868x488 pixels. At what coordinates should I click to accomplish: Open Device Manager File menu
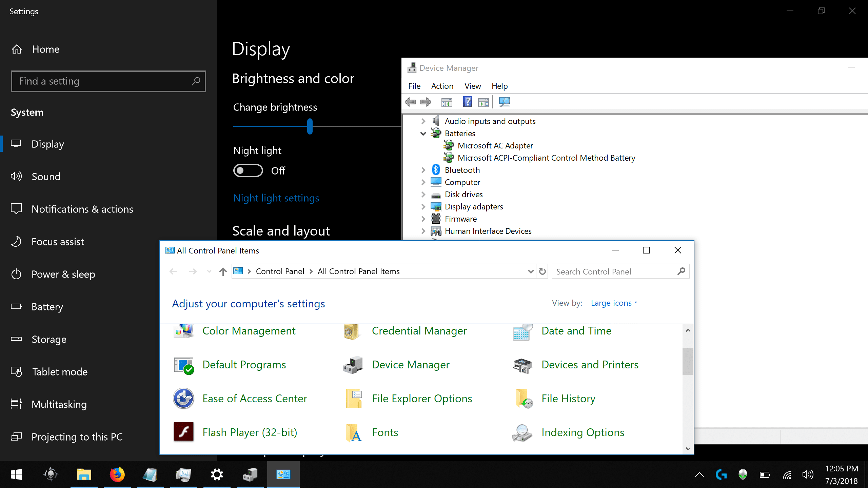pos(414,86)
